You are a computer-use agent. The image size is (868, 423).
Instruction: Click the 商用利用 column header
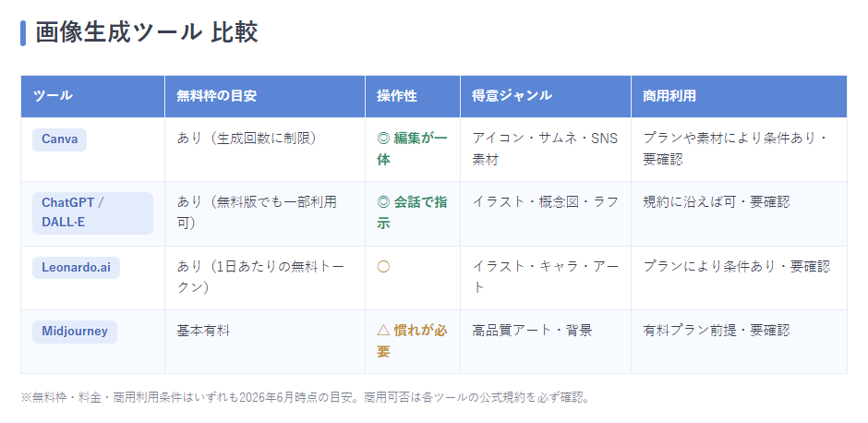click(739, 96)
